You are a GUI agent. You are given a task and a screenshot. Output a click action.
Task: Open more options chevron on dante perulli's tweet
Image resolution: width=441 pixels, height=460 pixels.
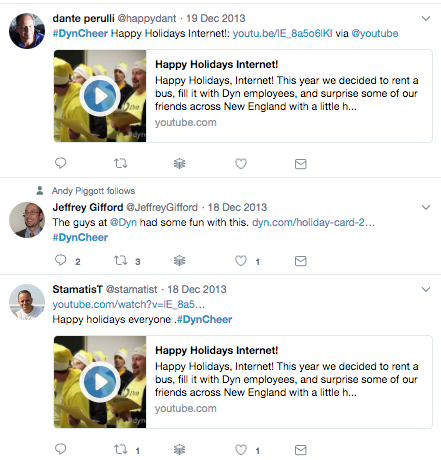coord(426,18)
